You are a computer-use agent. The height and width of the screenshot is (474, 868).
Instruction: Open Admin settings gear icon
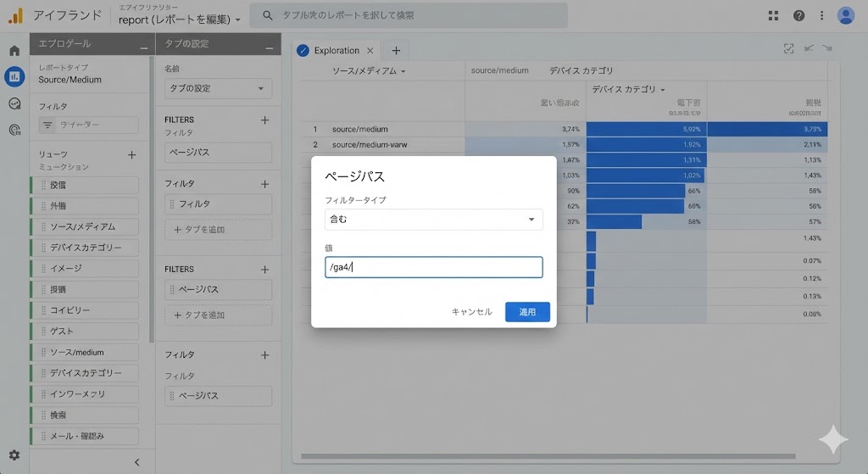click(x=14, y=455)
